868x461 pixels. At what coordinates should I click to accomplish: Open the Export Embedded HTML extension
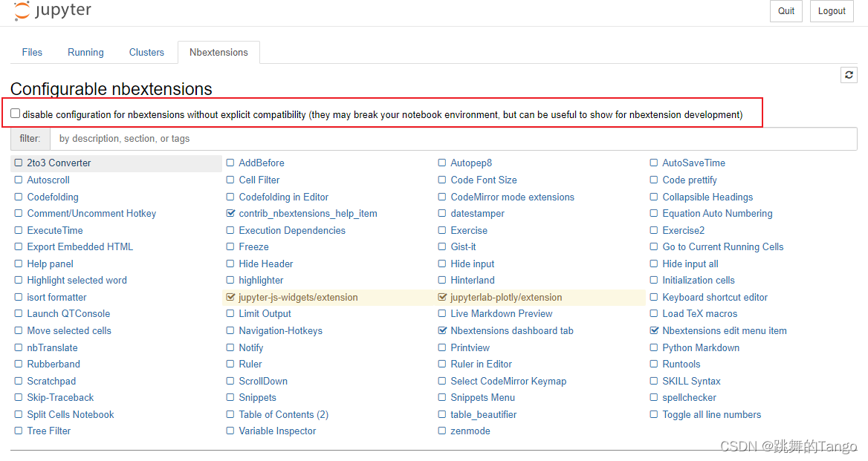80,246
